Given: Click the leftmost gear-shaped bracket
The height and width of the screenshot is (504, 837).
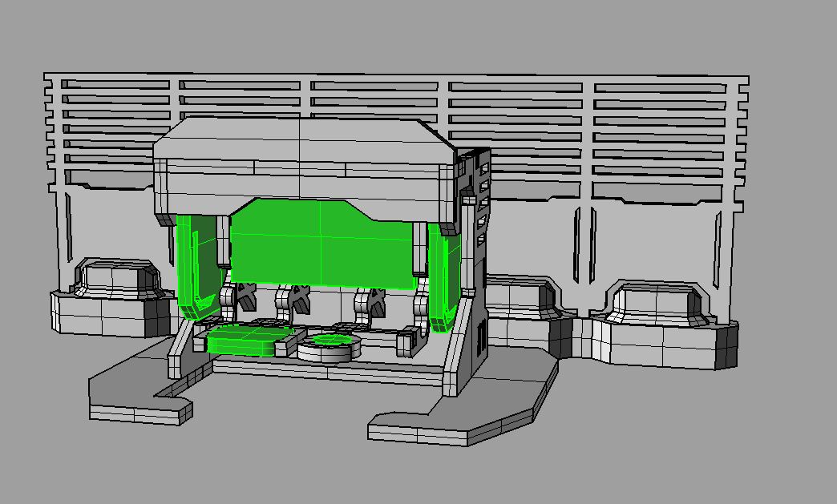Looking at the screenshot, I should [x=245, y=296].
